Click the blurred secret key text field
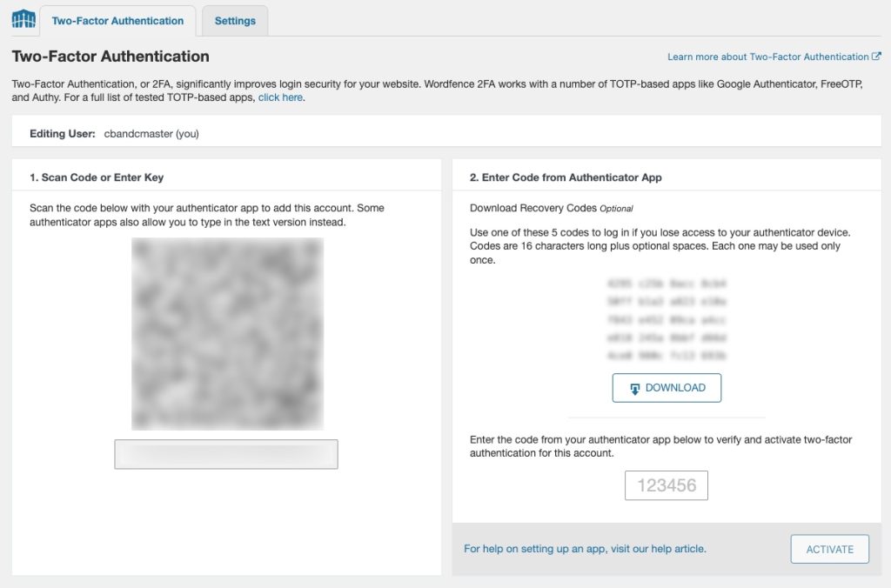The image size is (891, 588). point(226,454)
